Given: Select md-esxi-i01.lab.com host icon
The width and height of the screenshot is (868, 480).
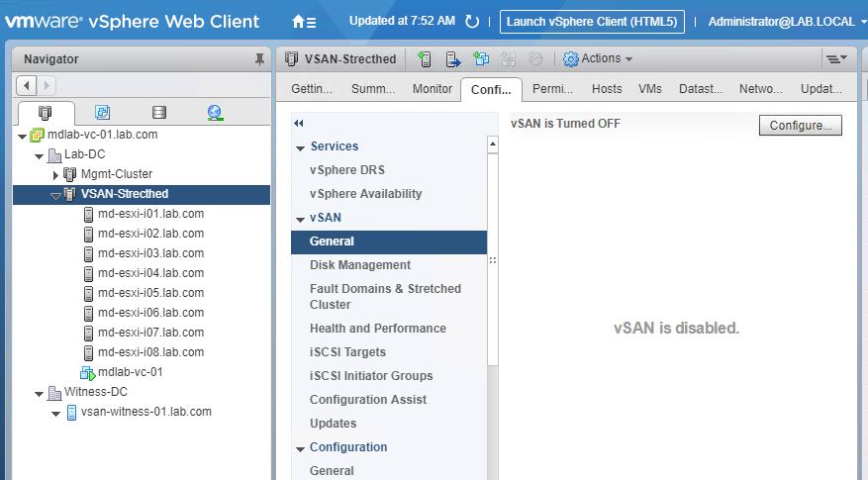Looking at the screenshot, I should point(88,214).
